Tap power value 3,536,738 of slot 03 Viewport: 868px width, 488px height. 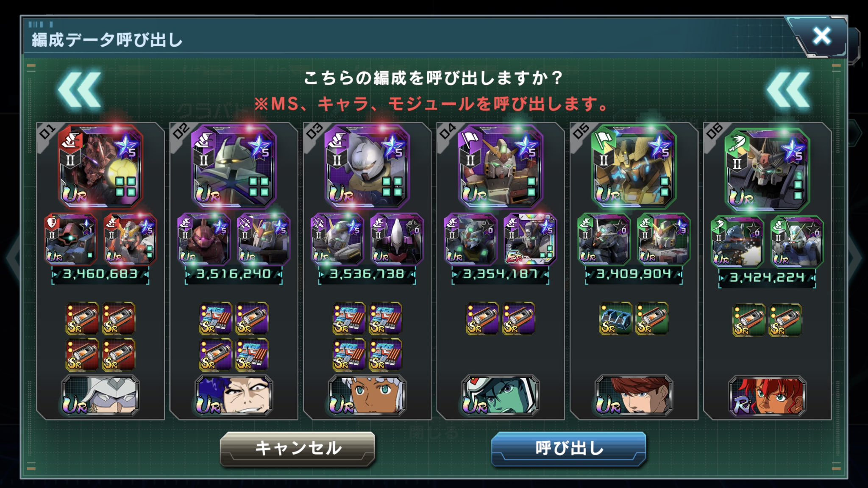pos(367,274)
